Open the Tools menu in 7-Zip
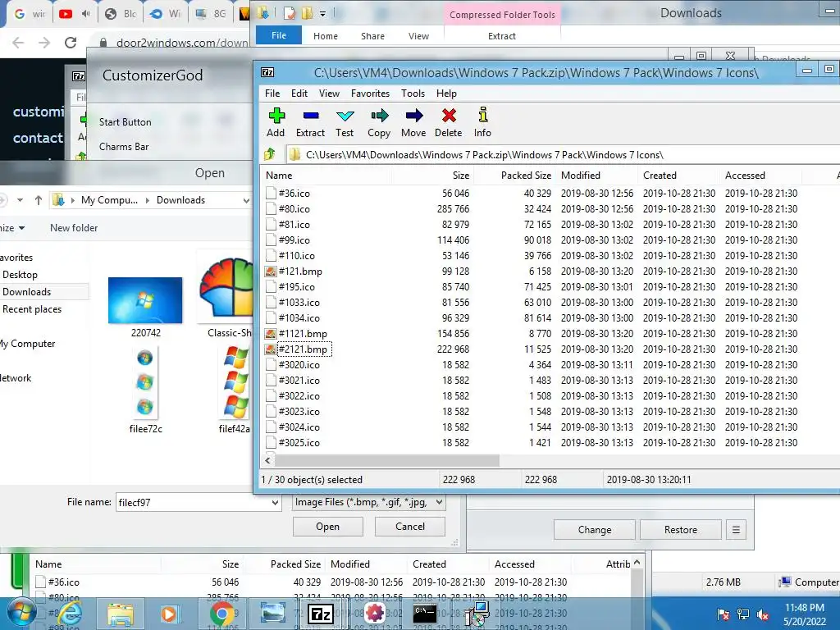The image size is (840, 630). tap(413, 94)
